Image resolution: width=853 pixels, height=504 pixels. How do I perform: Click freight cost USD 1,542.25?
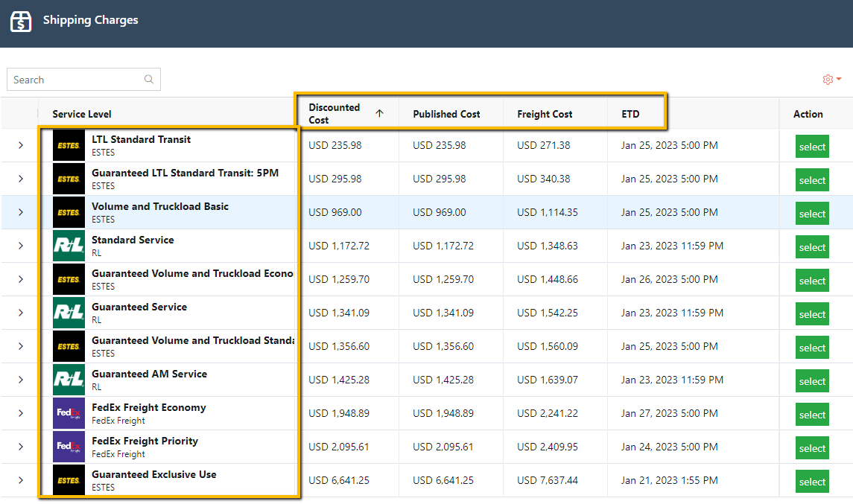coord(548,313)
